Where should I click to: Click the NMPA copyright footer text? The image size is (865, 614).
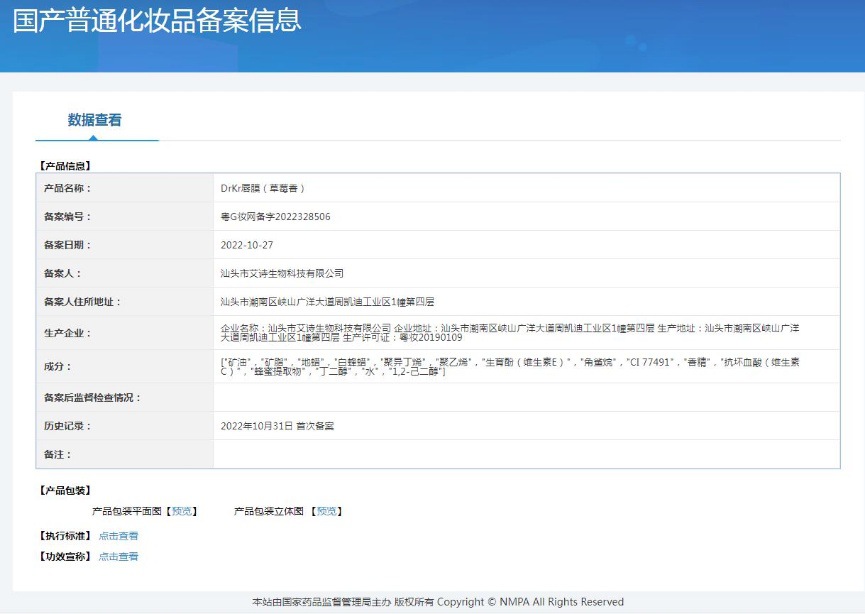pyautogui.click(x=438, y=602)
